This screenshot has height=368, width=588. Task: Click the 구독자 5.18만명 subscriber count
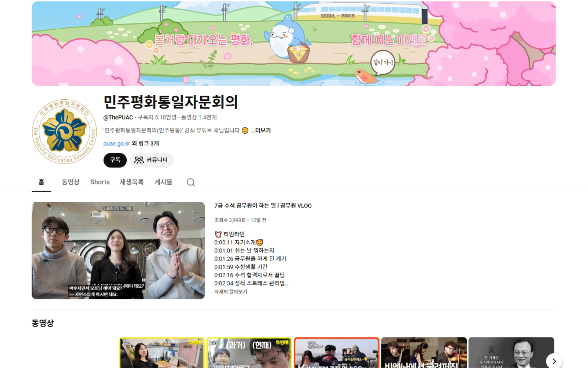coord(157,117)
